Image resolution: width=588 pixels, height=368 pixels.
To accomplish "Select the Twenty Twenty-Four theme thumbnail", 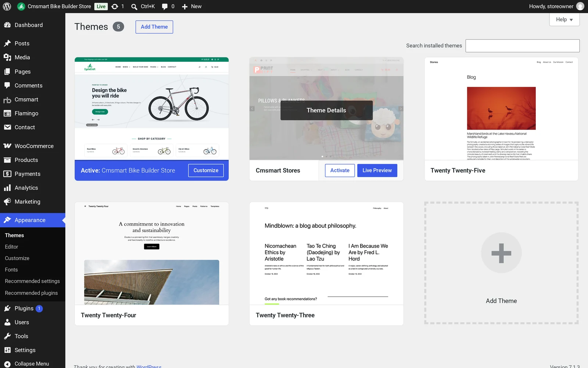I will coord(152,253).
